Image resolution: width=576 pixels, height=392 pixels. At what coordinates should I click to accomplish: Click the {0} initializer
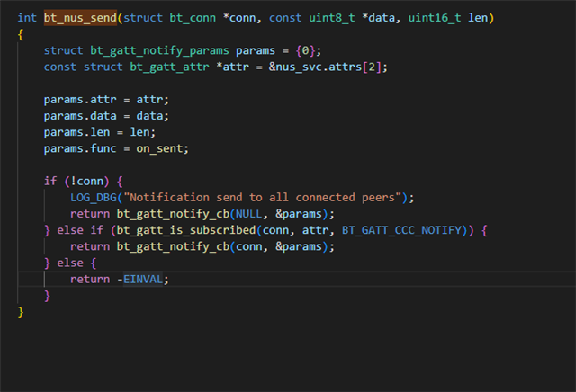point(305,50)
